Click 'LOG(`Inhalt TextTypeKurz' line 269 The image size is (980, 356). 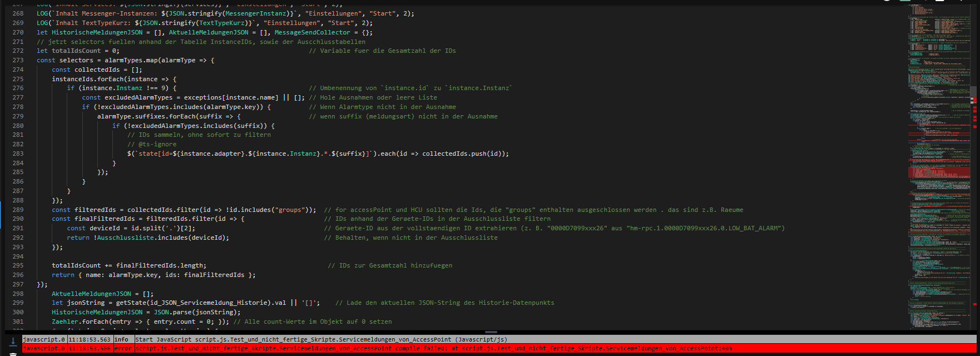[205, 23]
